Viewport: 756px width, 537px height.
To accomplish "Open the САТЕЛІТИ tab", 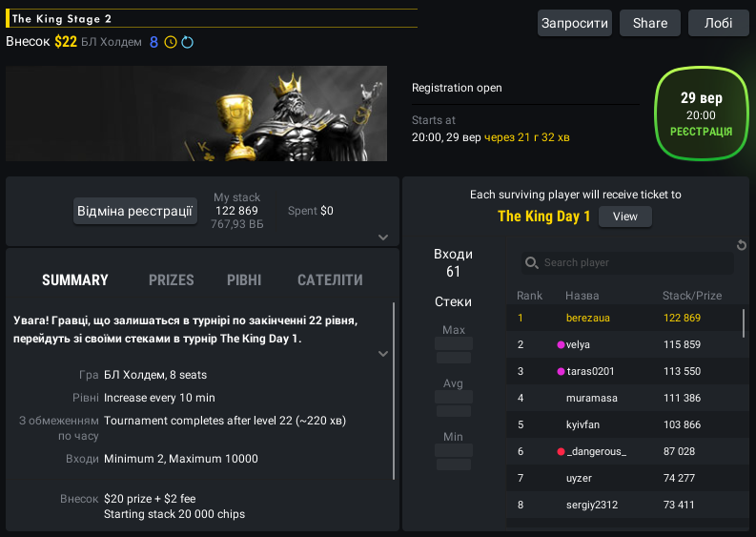I will [330, 279].
